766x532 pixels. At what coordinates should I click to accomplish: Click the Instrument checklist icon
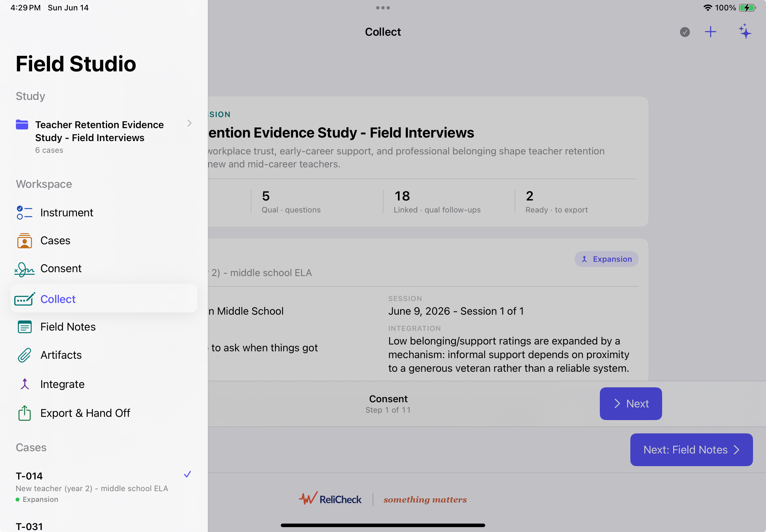point(24,212)
